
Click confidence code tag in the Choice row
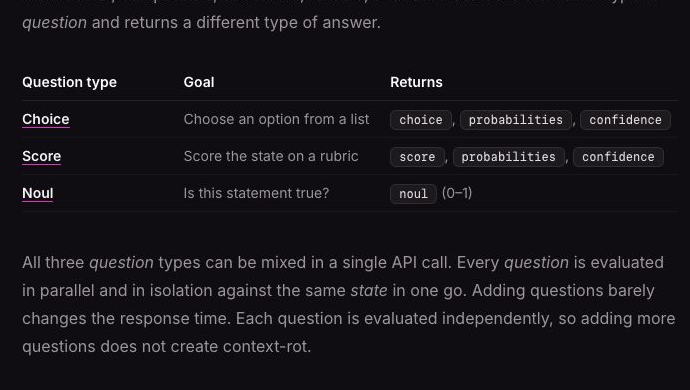coord(625,120)
